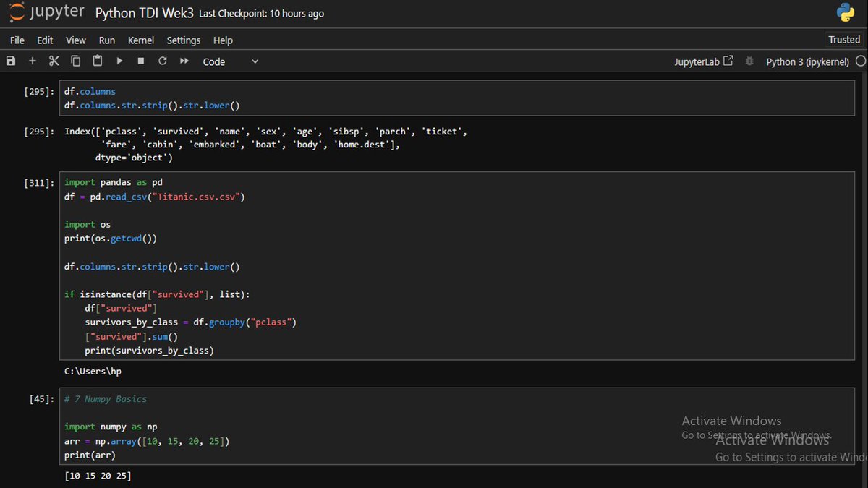Click the # 7 Numpy Basics comment
The image size is (868, 488).
(x=106, y=399)
